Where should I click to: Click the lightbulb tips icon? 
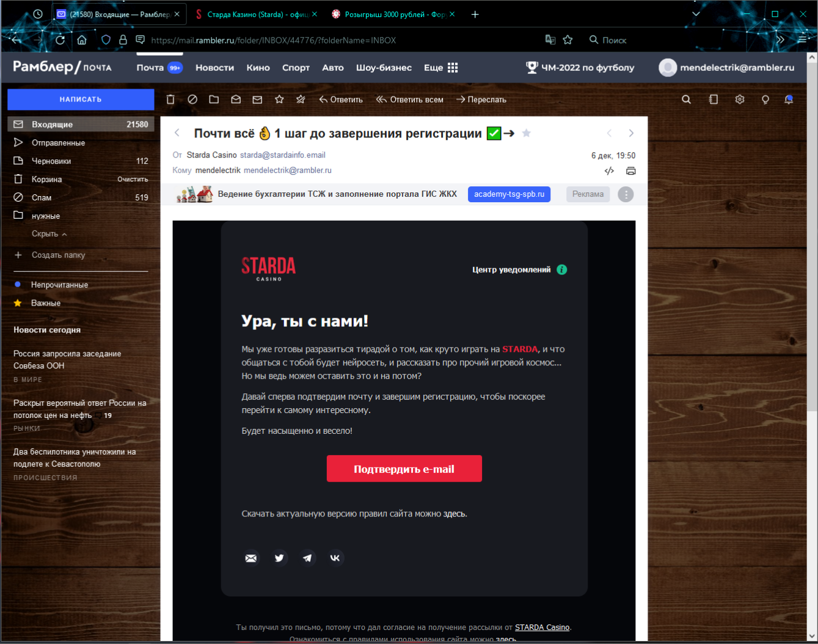765,100
